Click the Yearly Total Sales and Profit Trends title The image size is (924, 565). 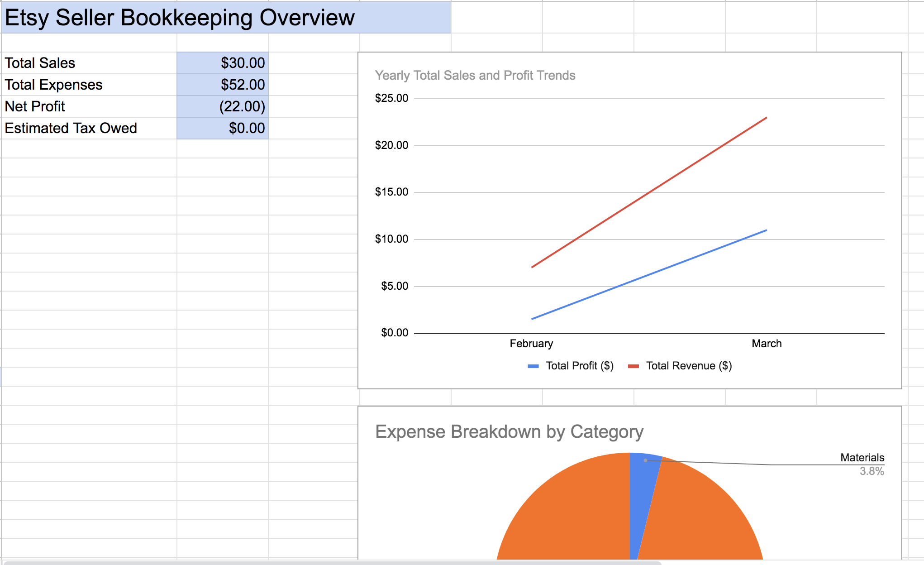point(475,75)
